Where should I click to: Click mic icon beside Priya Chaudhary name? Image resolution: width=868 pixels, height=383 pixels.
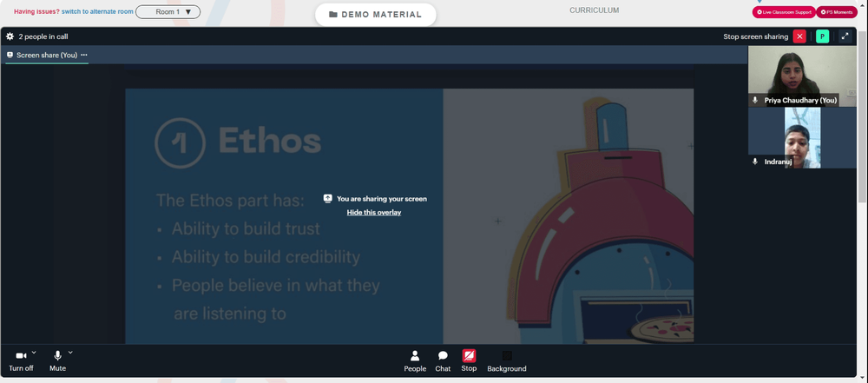coord(754,101)
